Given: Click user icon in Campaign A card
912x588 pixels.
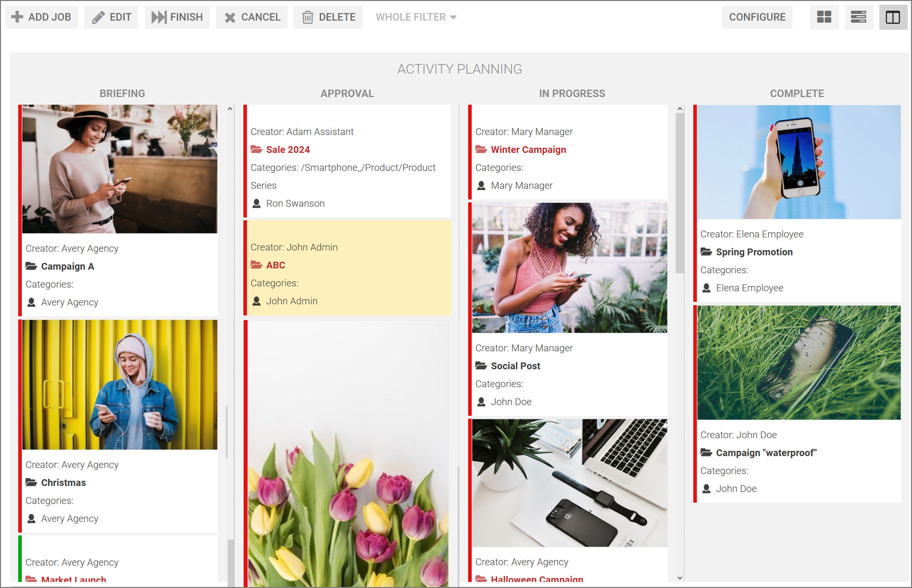Looking at the screenshot, I should coord(31,302).
